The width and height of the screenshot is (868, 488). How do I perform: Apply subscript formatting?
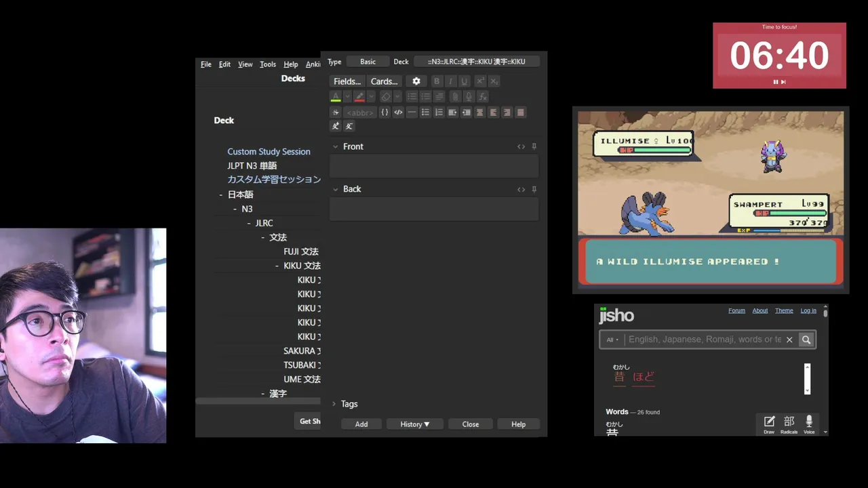(494, 81)
